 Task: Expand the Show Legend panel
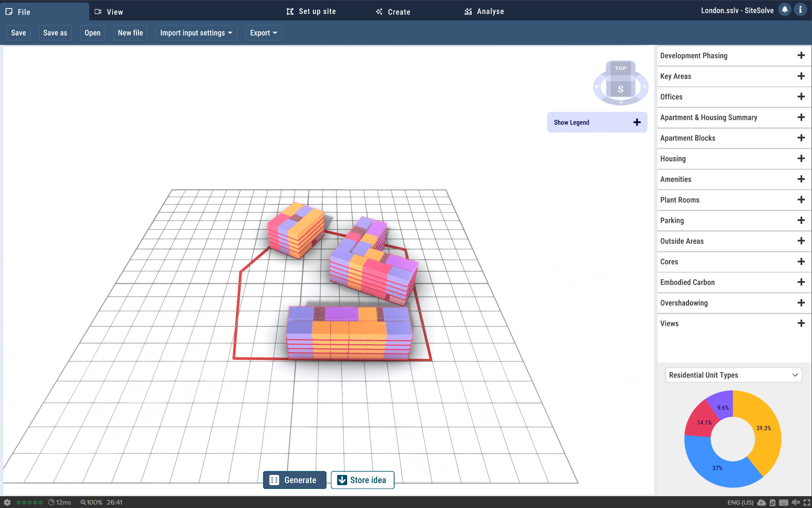pos(637,122)
